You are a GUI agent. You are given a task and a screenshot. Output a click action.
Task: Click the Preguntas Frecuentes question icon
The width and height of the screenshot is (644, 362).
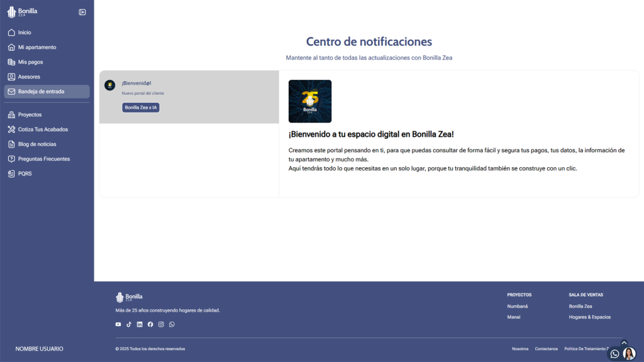11,159
